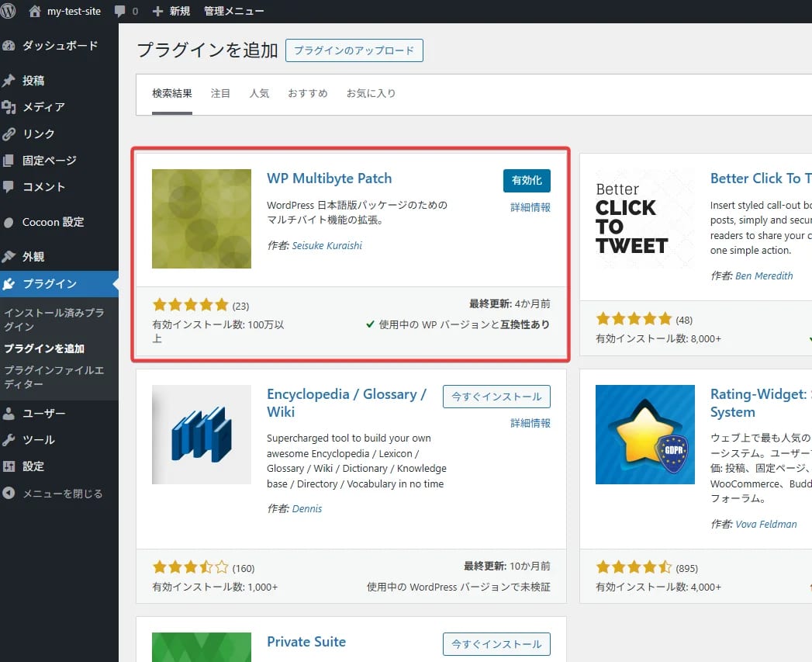Click プラグインのアップロード button
The width and height of the screenshot is (812, 662).
pos(354,50)
